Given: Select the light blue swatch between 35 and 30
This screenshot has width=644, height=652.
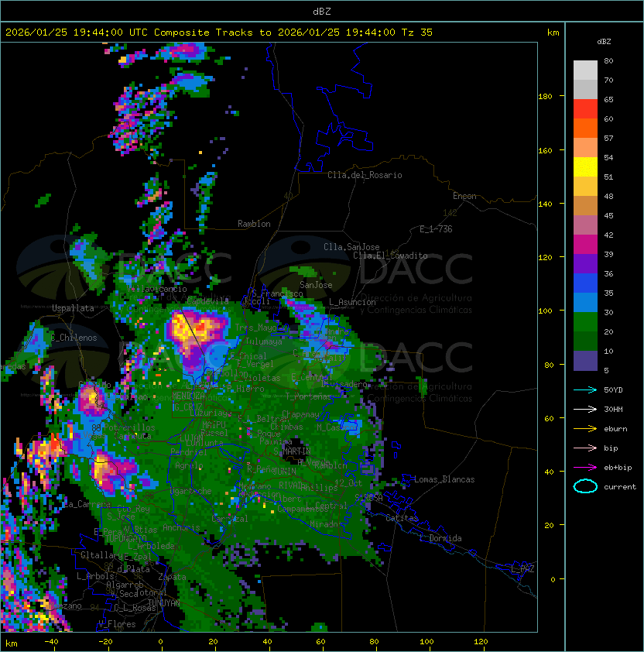Looking at the screenshot, I should [x=585, y=302].
